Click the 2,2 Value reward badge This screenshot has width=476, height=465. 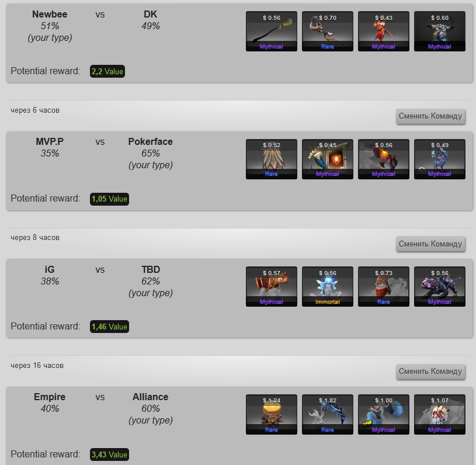click(x=107, y=71)
